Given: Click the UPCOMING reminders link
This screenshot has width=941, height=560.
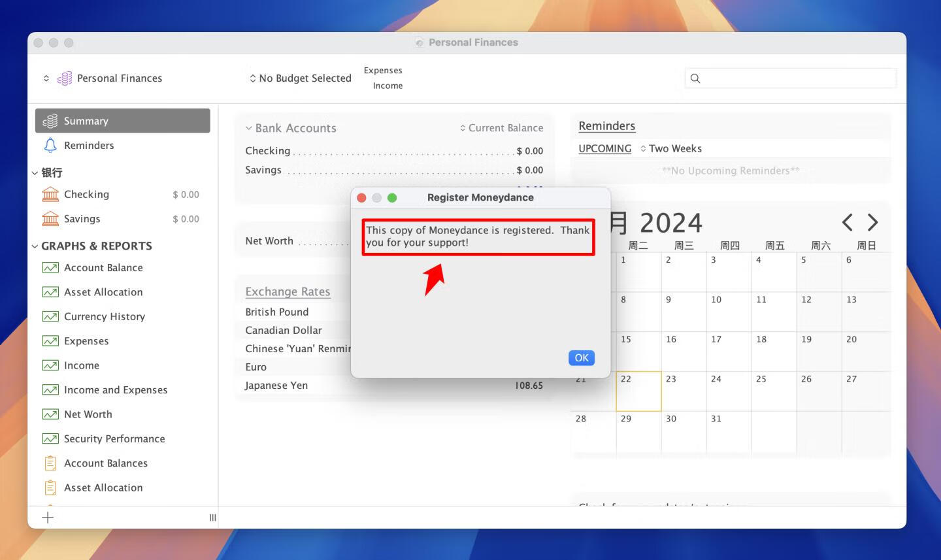Looking at the screenshot, I should pos(604,148).
